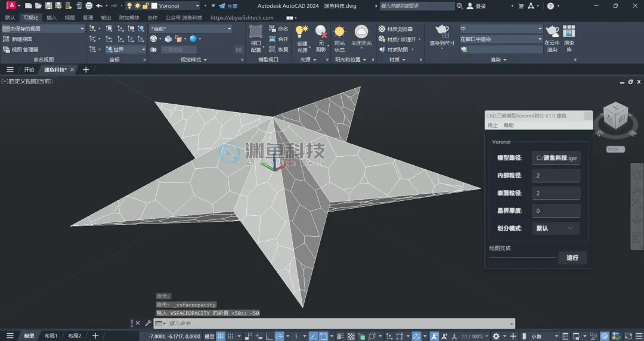Click the 终止 menu in Voronoi panel
This screenshot has width=644, height=341.
(x=492, y=125)
